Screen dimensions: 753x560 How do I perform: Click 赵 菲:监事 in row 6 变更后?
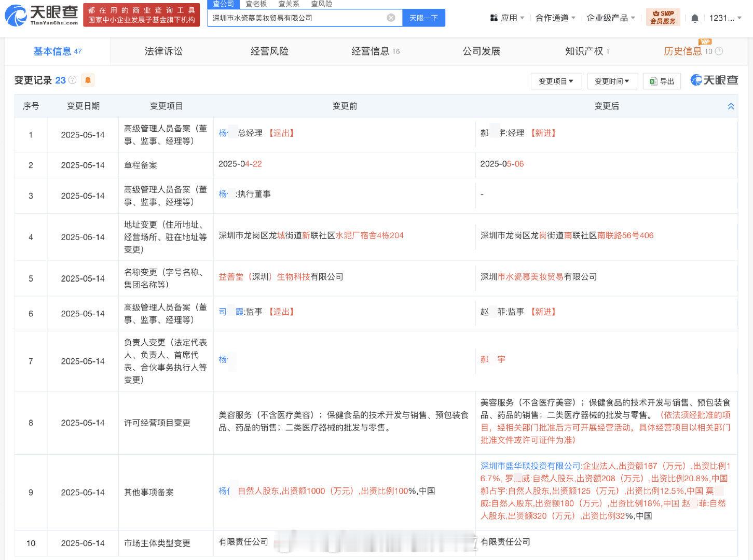502,312
